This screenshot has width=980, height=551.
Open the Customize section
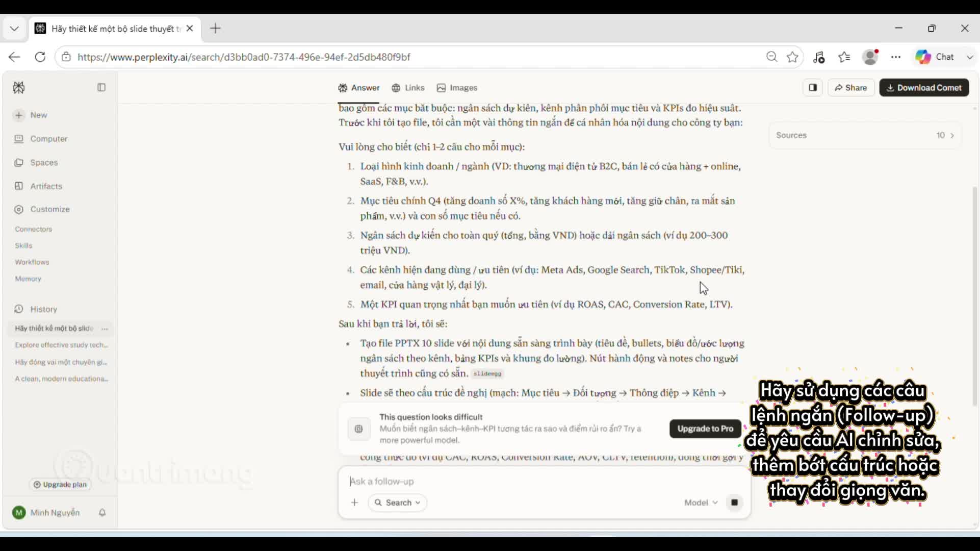pos(42,209)
